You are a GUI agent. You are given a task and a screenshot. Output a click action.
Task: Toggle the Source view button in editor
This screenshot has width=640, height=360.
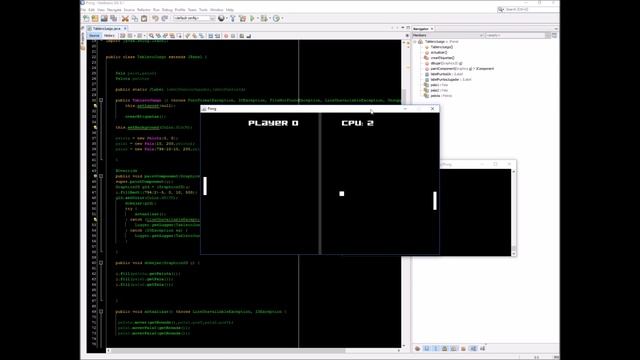tap(94, 36)
